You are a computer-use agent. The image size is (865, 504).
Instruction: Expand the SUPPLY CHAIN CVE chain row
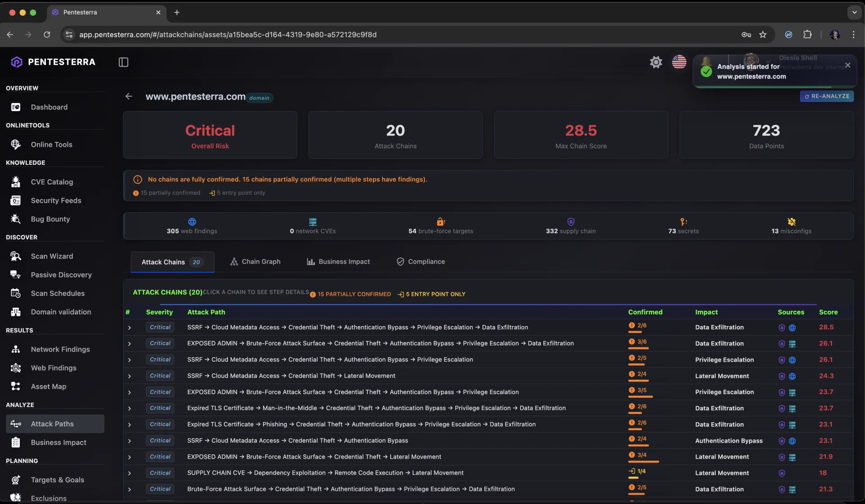(129, 473)
